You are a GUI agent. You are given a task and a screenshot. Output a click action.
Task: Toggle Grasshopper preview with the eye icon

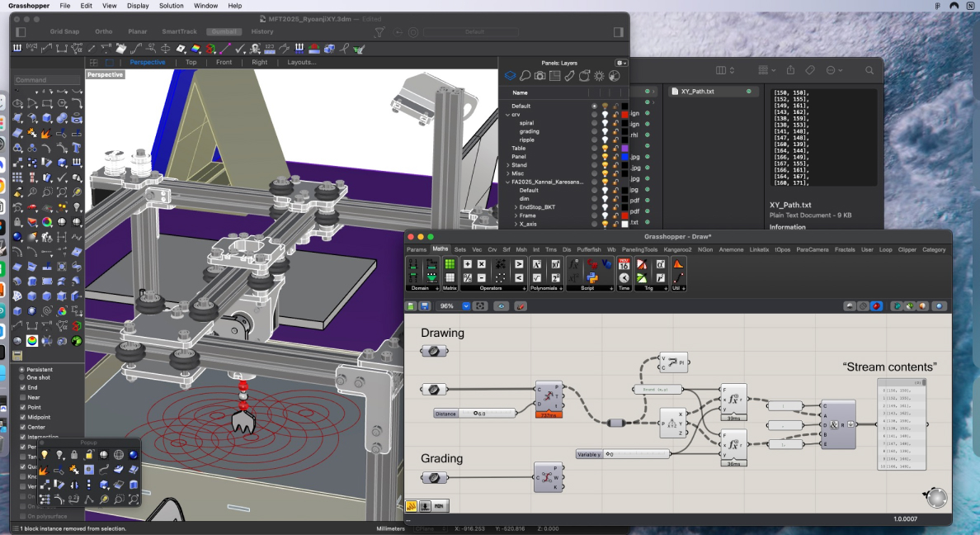[502, 306]
